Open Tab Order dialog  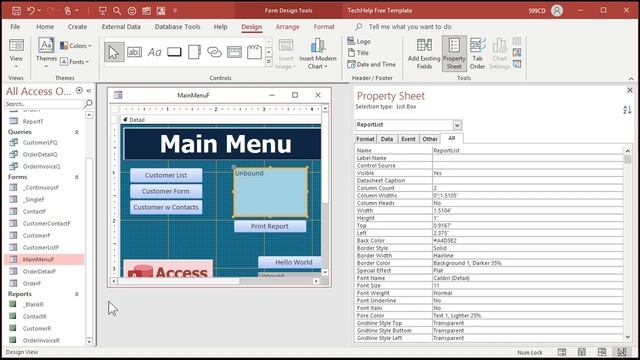coord(477,53)
